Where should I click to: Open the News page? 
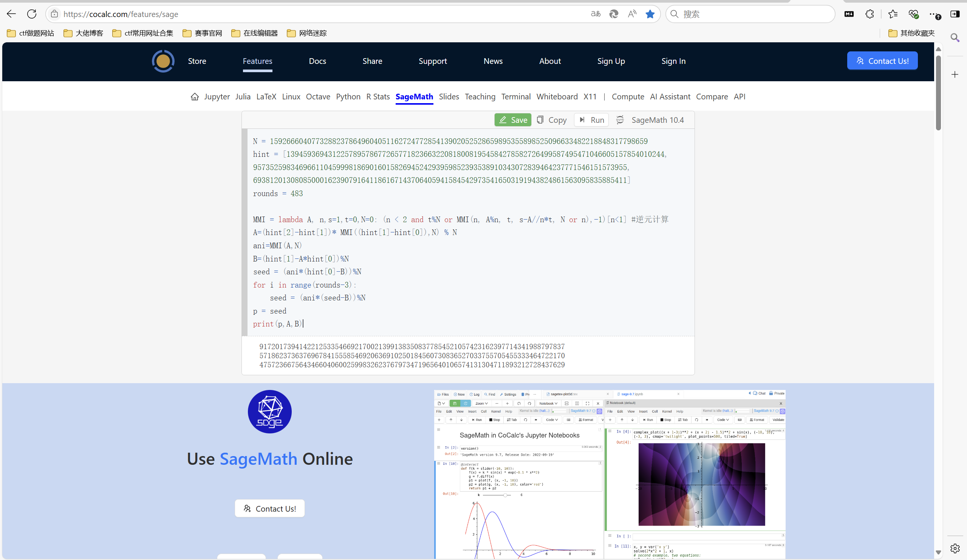[x=493, y=61]
